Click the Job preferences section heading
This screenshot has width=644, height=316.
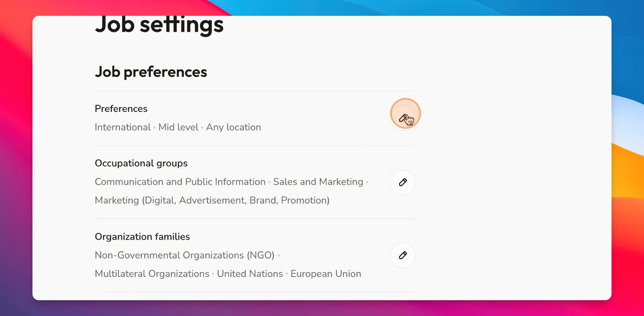[151, 72]
